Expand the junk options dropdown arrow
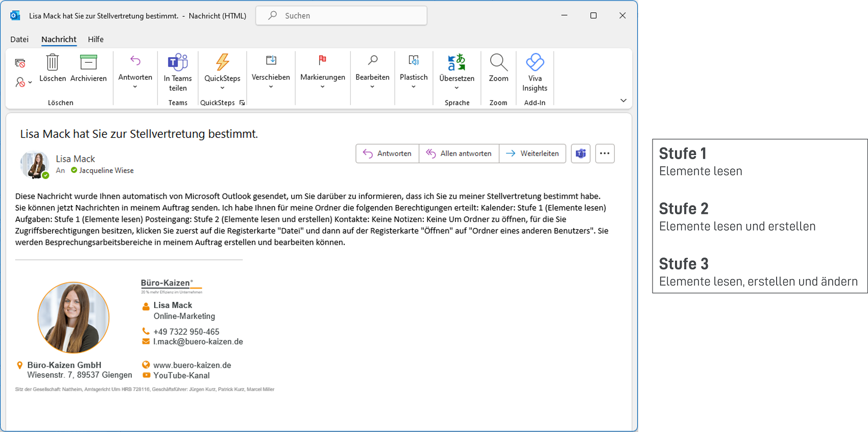The width and height of the screenshot is (868, 432). coord(30,82)
